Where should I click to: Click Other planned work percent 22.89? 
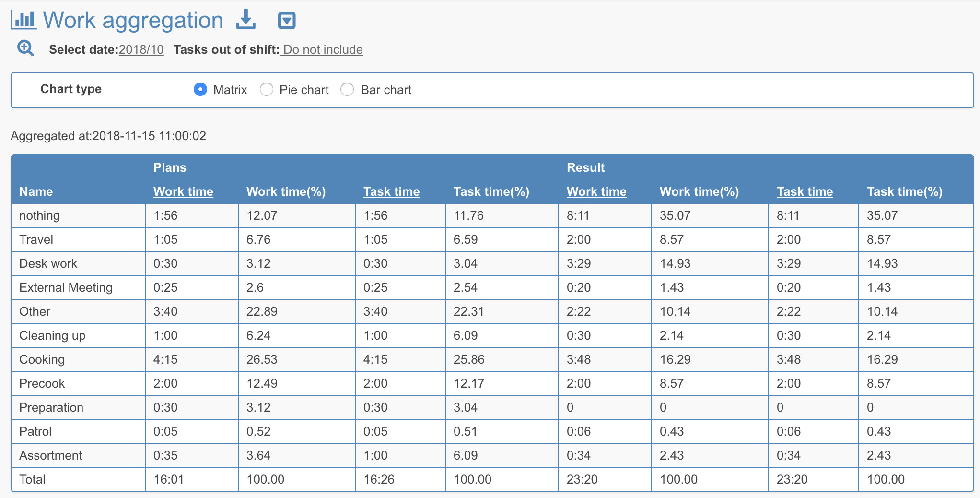262,311
